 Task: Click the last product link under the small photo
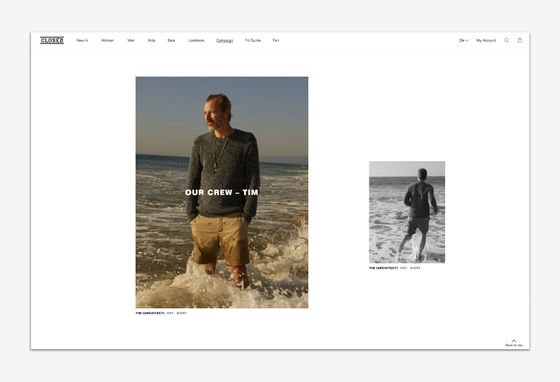pyautogui.click(x=415, y=268)
